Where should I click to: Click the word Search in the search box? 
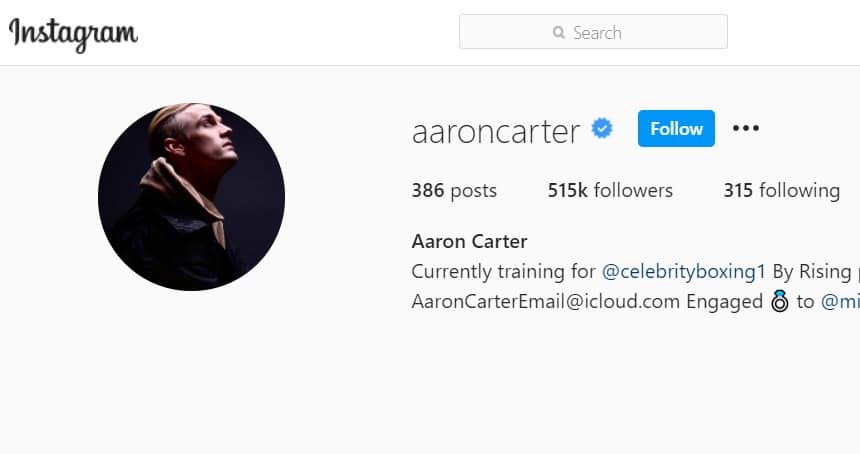point(597,33)
